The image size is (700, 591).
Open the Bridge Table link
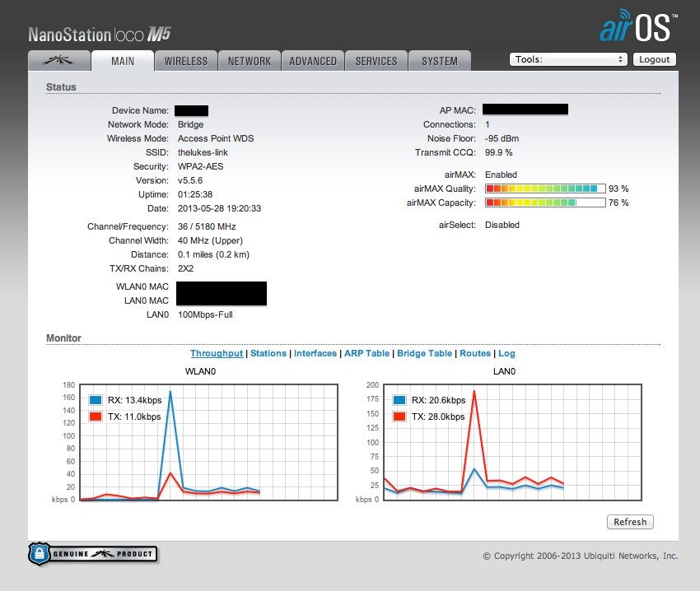[424, 353]
